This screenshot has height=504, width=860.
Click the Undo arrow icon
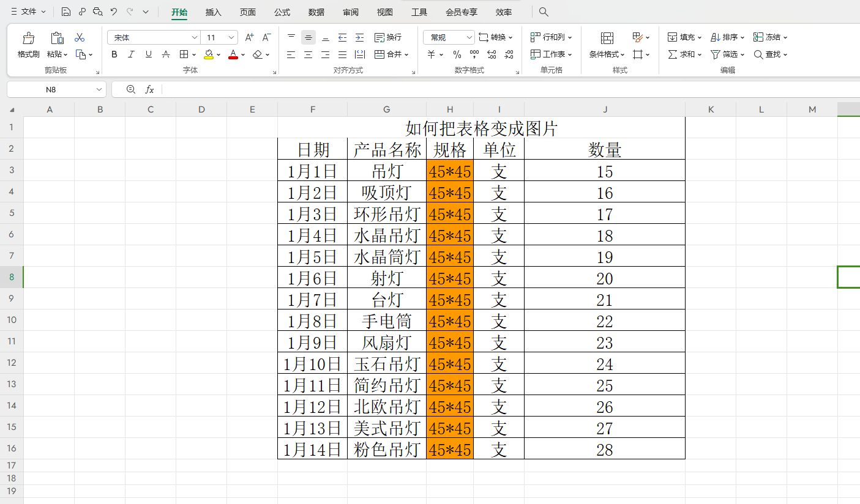click(x=114, y=12)
